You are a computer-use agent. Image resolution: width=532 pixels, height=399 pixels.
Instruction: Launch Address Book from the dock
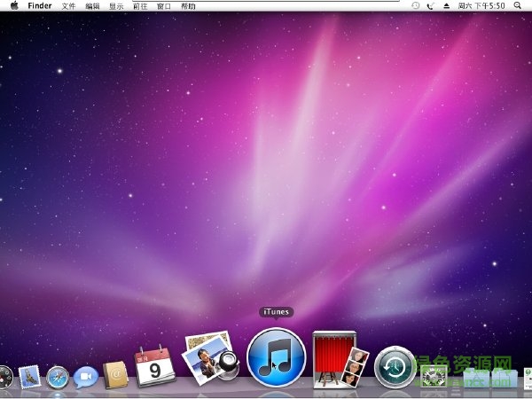coord(116,375)
